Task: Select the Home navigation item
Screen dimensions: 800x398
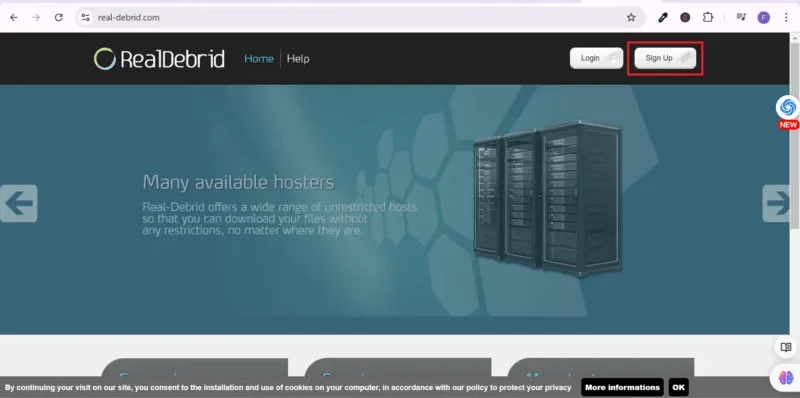Action: click(x=259, y=59)
